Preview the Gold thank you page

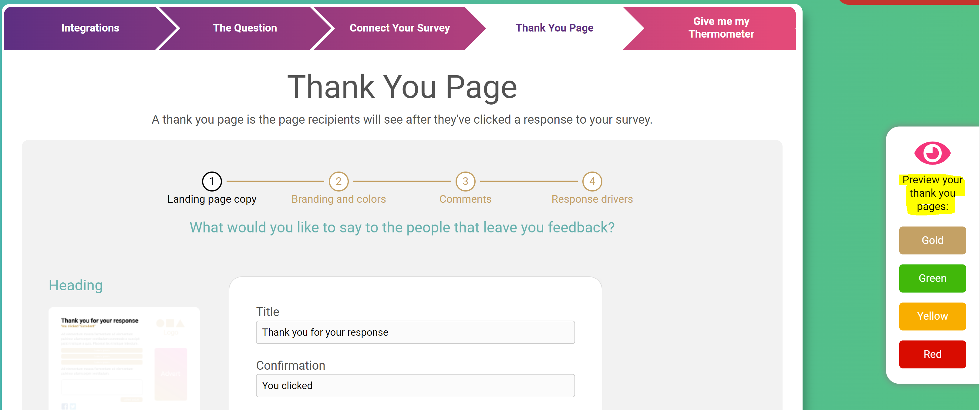(x=932, y=240)
